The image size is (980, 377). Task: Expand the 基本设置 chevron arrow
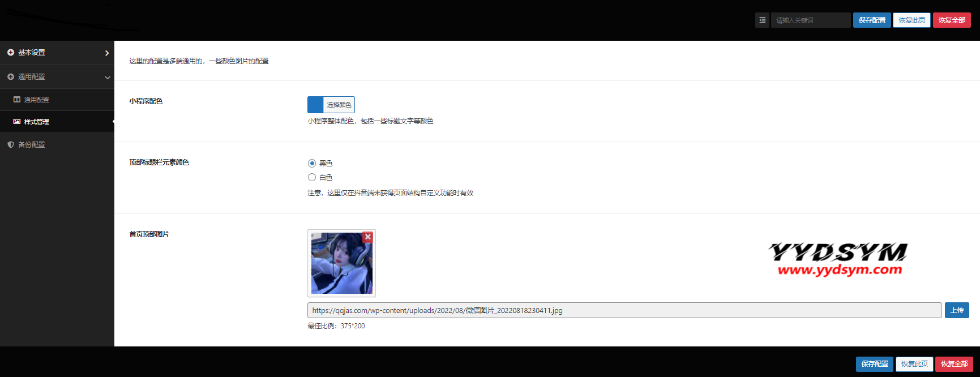pos(107,53)
